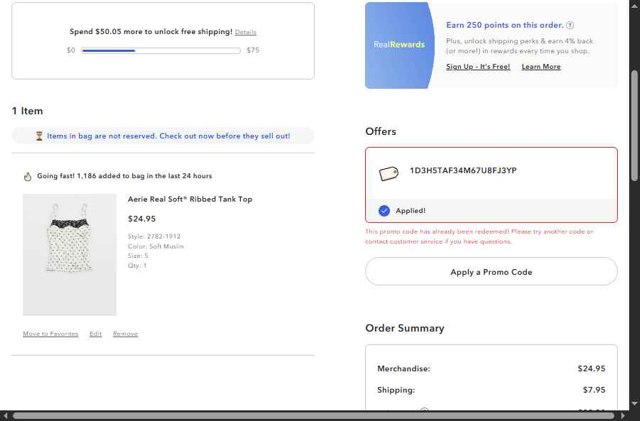Click the item price $24.95

click(142, 219)
